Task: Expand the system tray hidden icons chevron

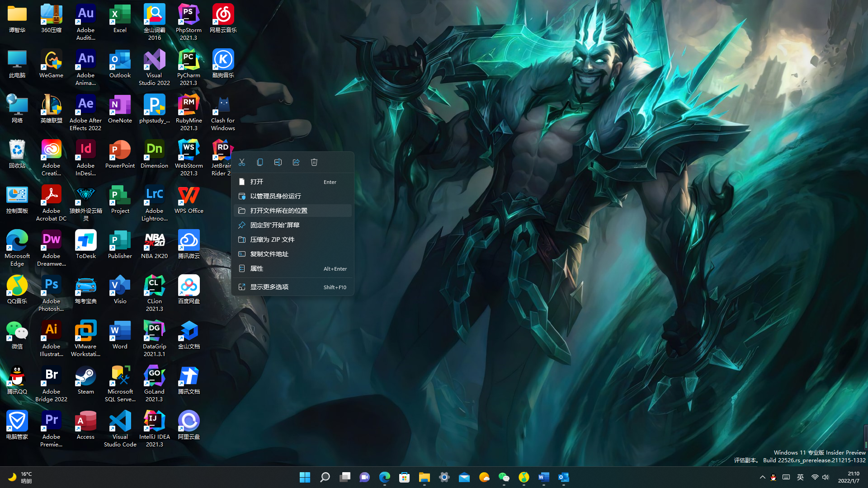Action: click(x=762, y=477)
